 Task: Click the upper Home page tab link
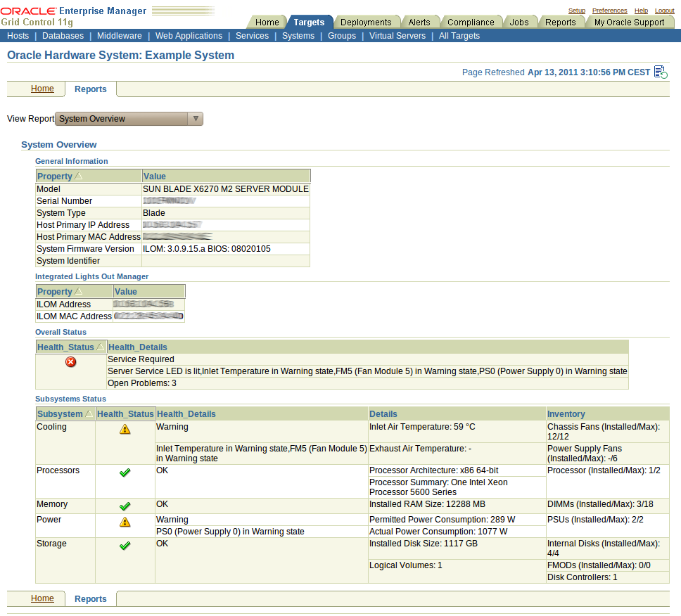(x=42, y=89)
